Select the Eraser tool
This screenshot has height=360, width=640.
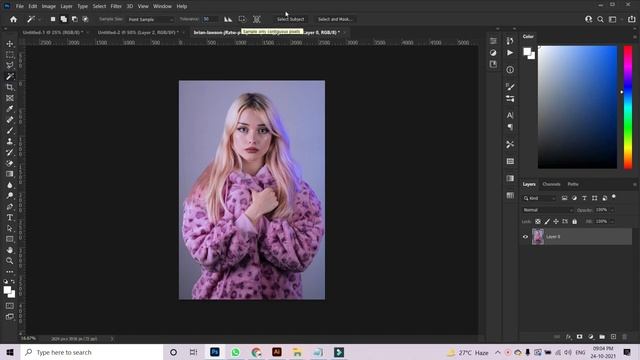click(x=10, y=163)
